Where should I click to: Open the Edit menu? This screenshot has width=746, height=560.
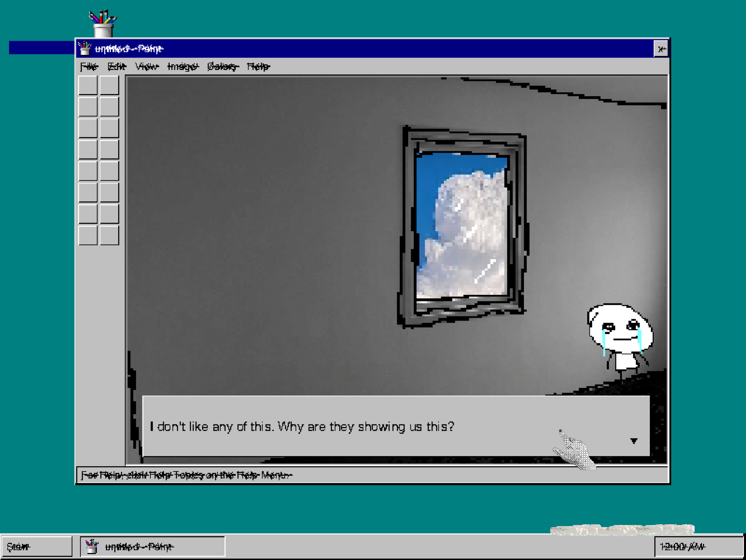pos(117,66)
